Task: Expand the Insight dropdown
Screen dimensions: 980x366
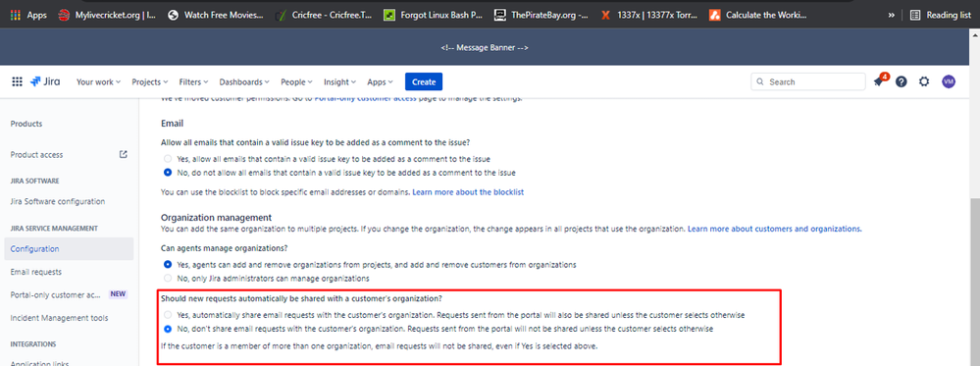Action: pos(340,82)
